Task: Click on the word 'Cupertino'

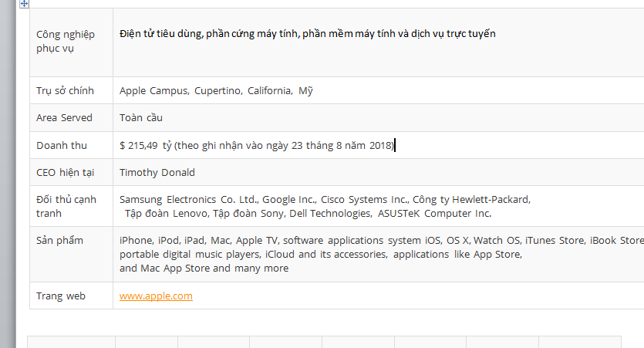Action: pyautogui.click(x=217, y=90)
